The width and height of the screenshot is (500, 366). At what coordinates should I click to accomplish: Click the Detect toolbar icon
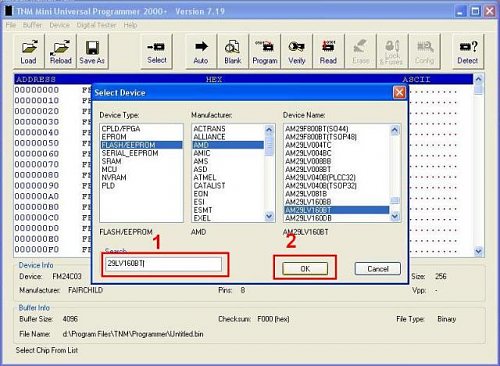pyautogui.click(x=468, y=52)
